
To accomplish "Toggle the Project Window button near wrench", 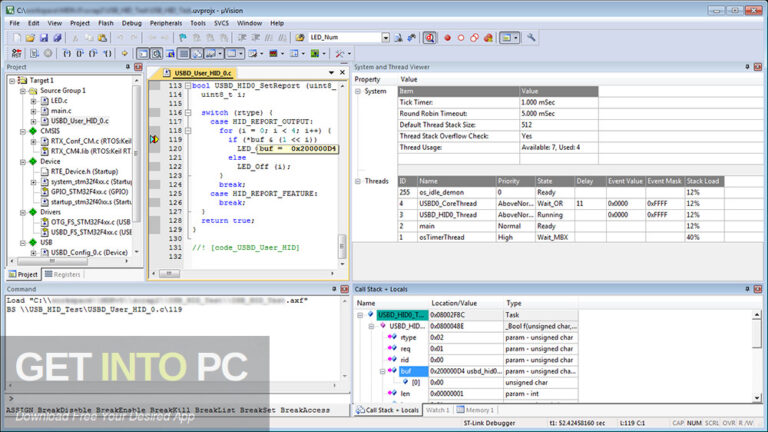I will (x=506, y=38).
